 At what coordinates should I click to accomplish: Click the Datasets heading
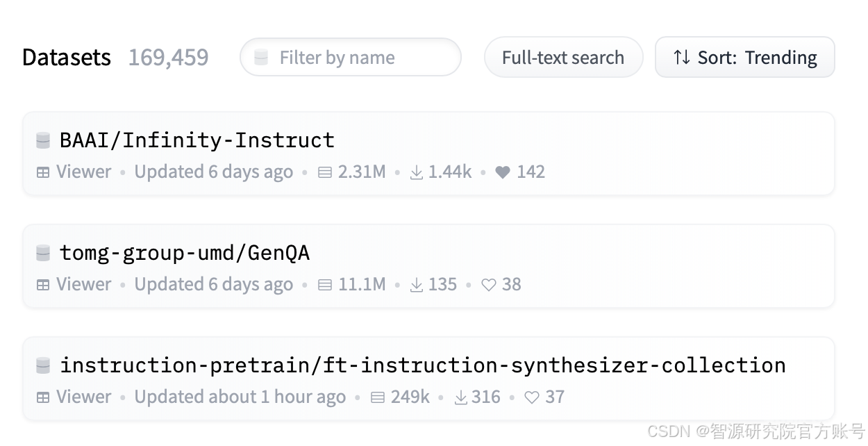67,57
